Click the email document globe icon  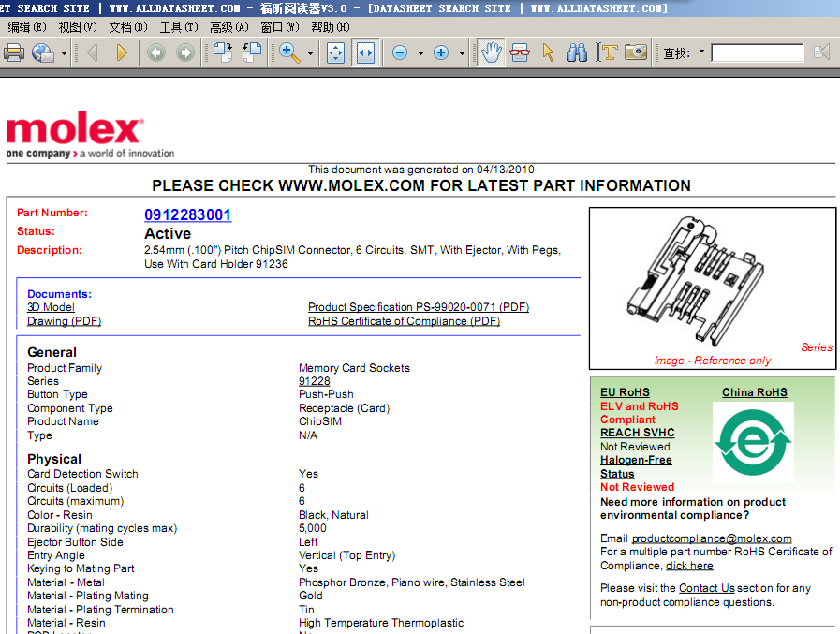coord(43,52)
